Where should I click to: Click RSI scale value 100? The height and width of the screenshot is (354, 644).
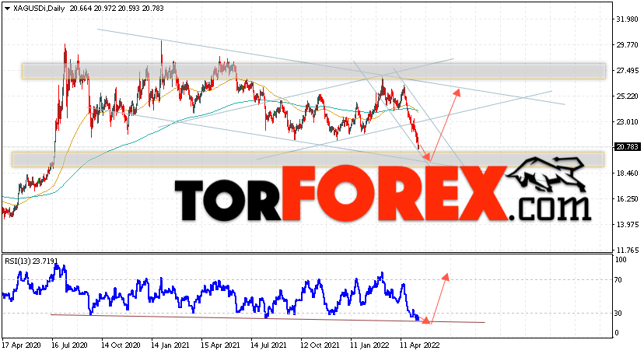[x=621, y=260]
